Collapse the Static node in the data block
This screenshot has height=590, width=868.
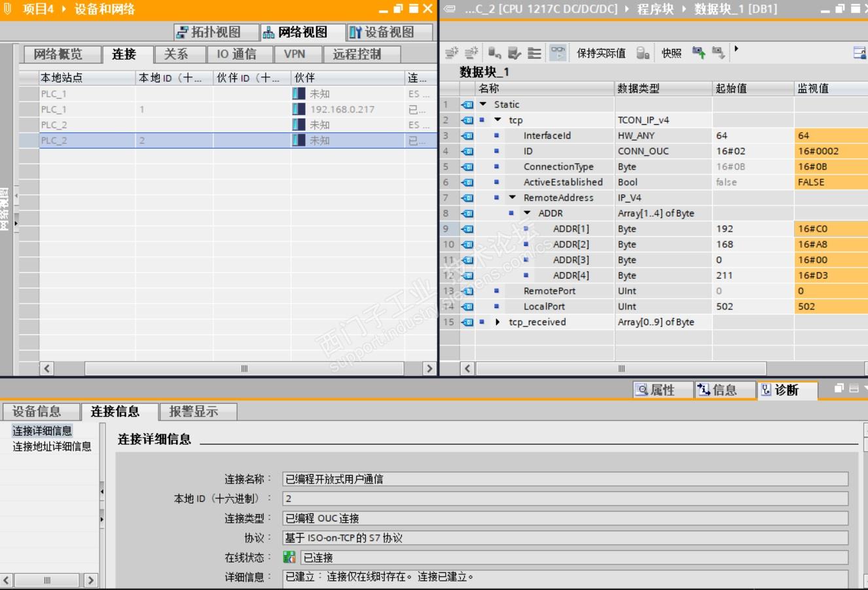click(483, 105)
